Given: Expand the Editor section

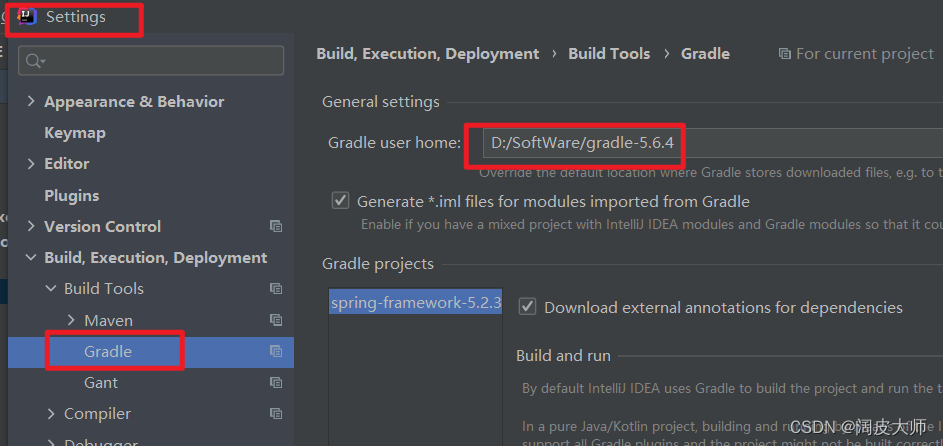Looking at the screenshot, I should pyautogui.click(x=31, y=163).
